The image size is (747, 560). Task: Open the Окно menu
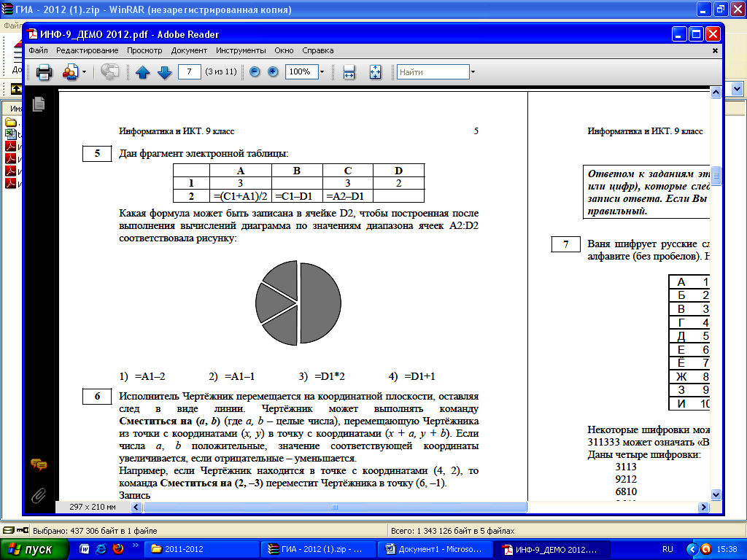[x=284, y=50]
